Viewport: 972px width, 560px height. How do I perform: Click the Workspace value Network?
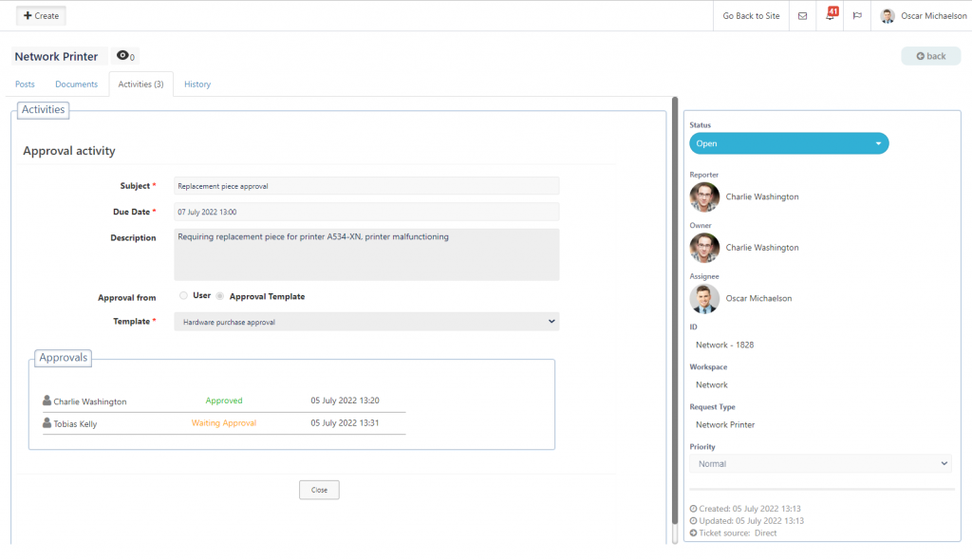[712, 385]
